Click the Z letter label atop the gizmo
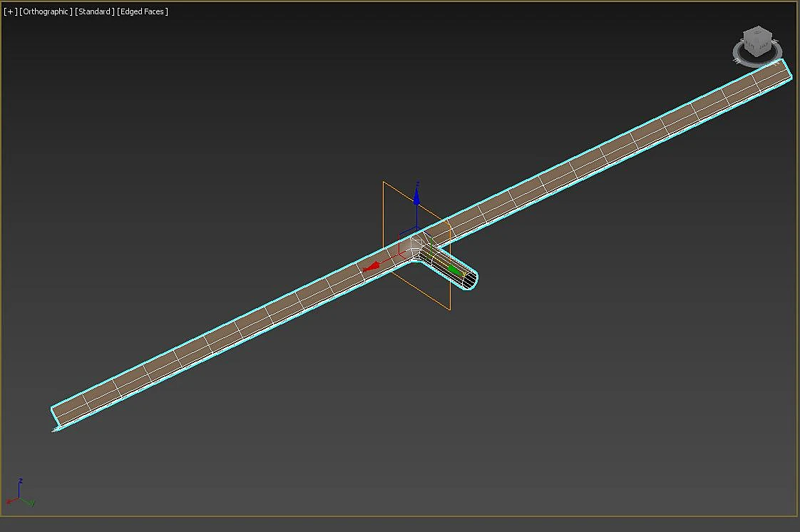 pyautogui.click(x=417, y=183)
